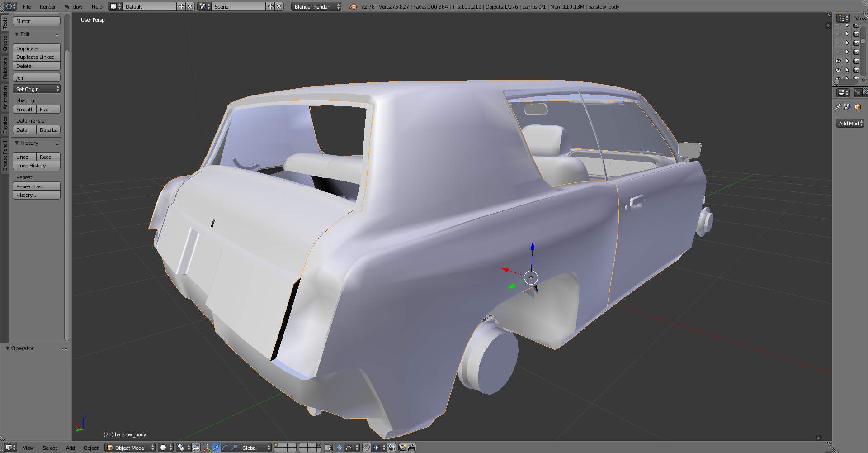Click the pin icon in Properties panel

pos(838,107)
